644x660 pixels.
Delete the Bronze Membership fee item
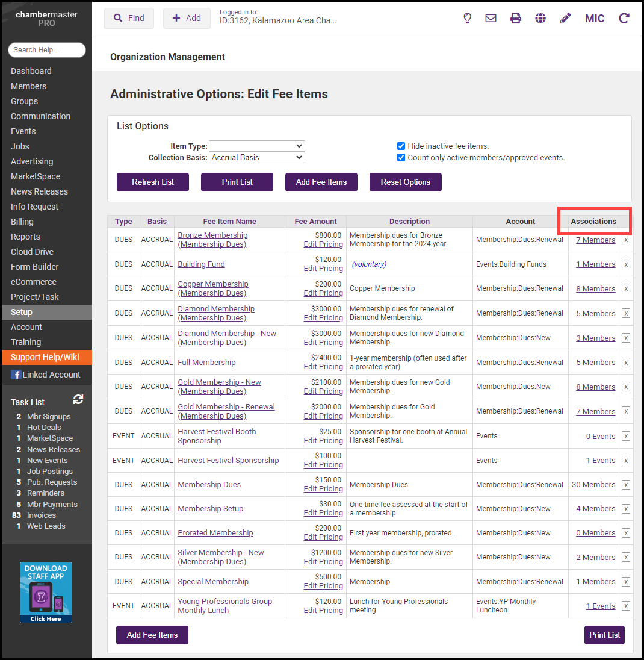coord(626,240)
